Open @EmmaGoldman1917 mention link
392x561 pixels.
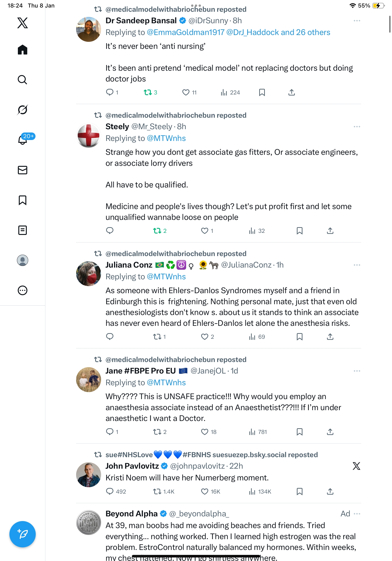click(x=185, y=32)
